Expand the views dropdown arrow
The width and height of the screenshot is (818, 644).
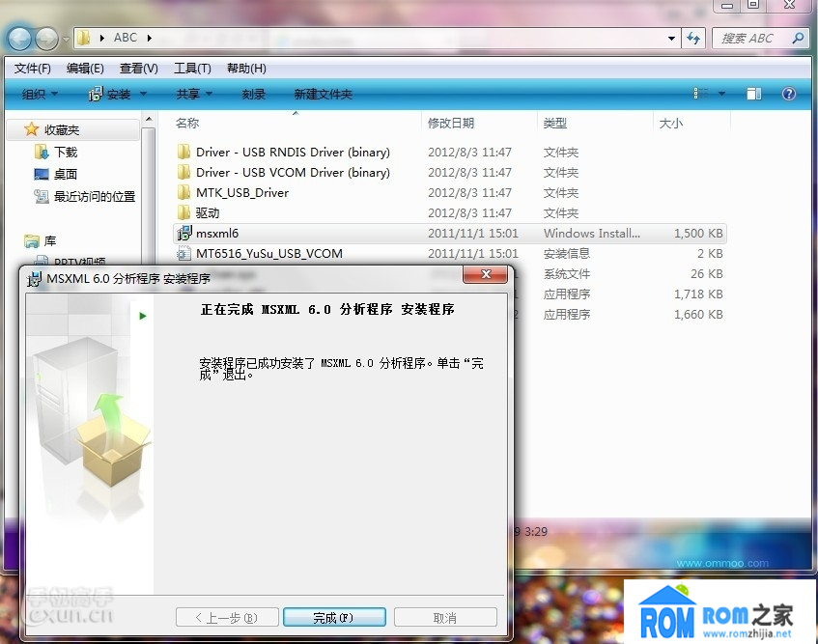click(x=719, y=94)
